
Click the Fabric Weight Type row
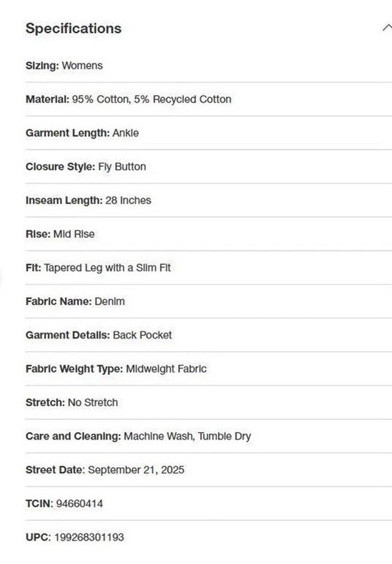(208, 369)
